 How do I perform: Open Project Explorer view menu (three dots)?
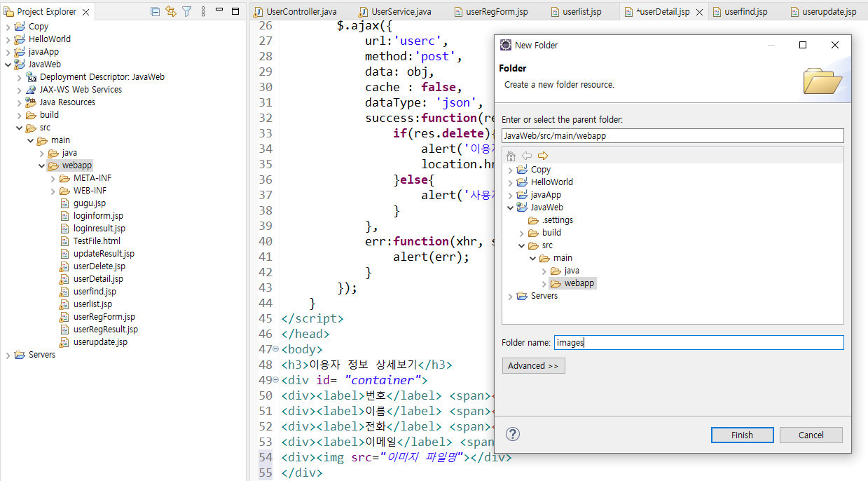pos(203,11)
